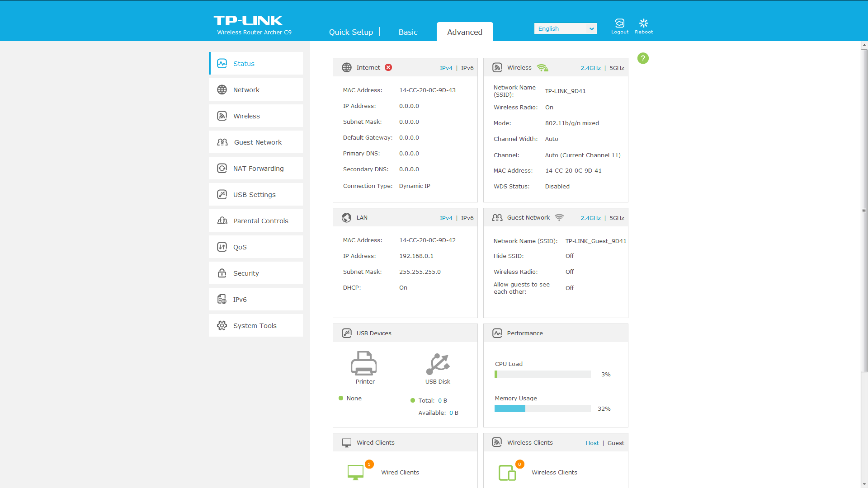Open the System Tools menu item

tap(256, 325)
